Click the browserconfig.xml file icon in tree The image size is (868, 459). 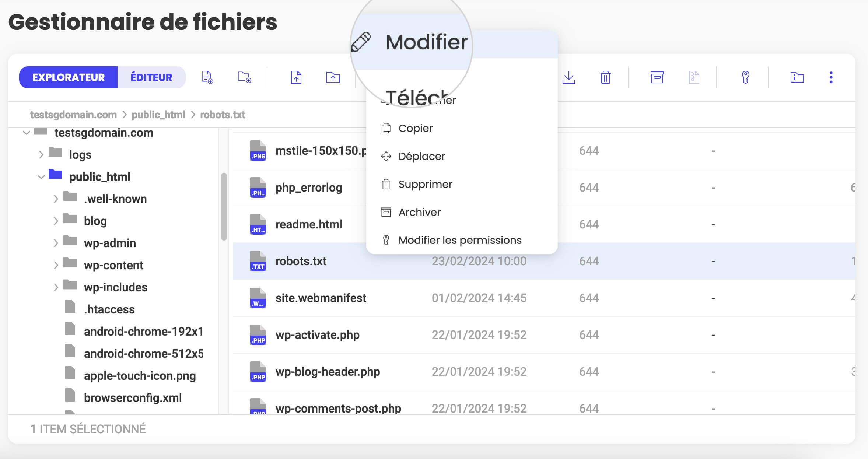[x=70, y=395]
